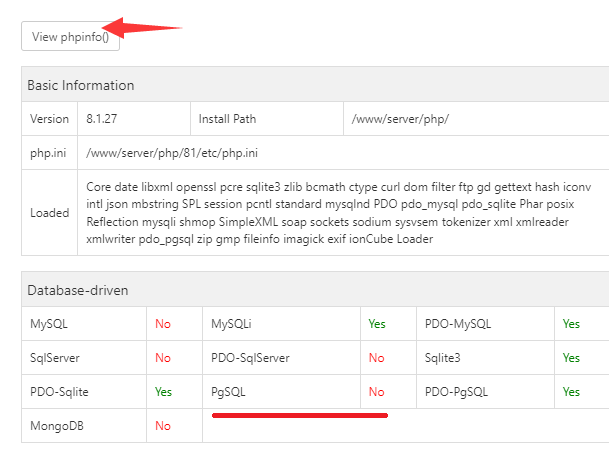Click the Basic Information section header
The width and height of the screenshot is (609, 449).
[81, 85]
